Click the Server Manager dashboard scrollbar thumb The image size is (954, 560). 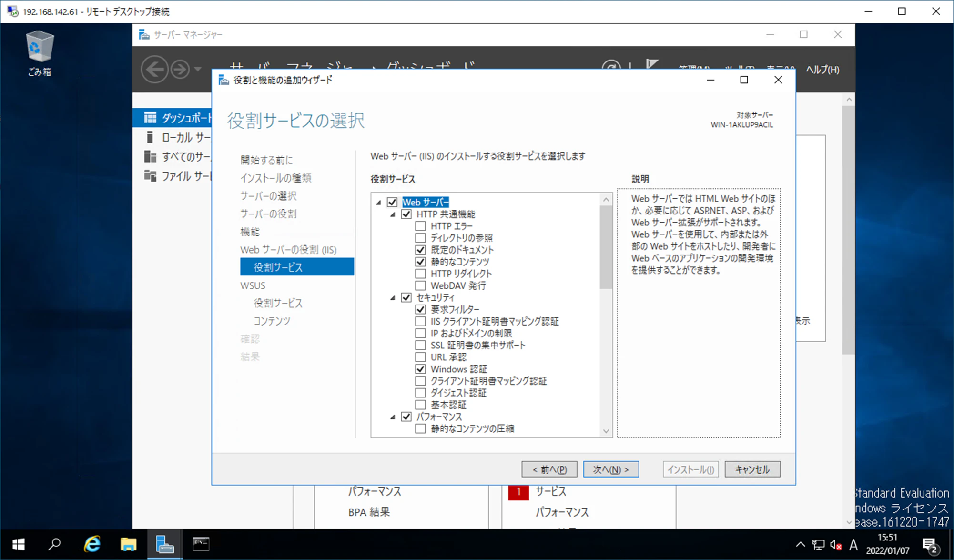tap(849, 230)
